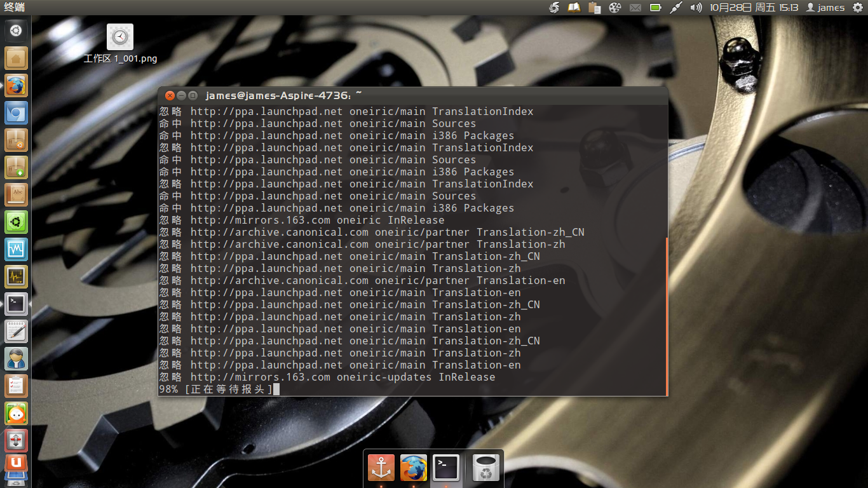Click line oneiric/partner Translation-en

pyautogui.click(x=362, y=280)
